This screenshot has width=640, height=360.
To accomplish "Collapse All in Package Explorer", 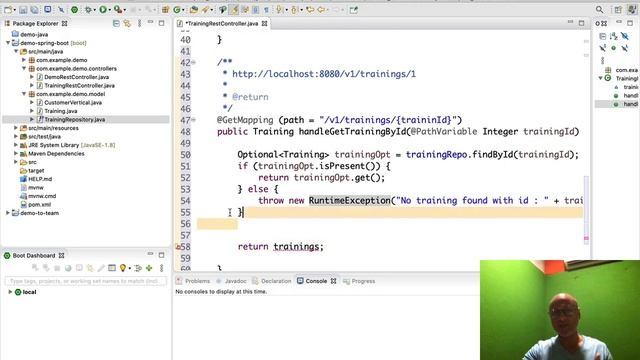I will [x=116, y=23].
